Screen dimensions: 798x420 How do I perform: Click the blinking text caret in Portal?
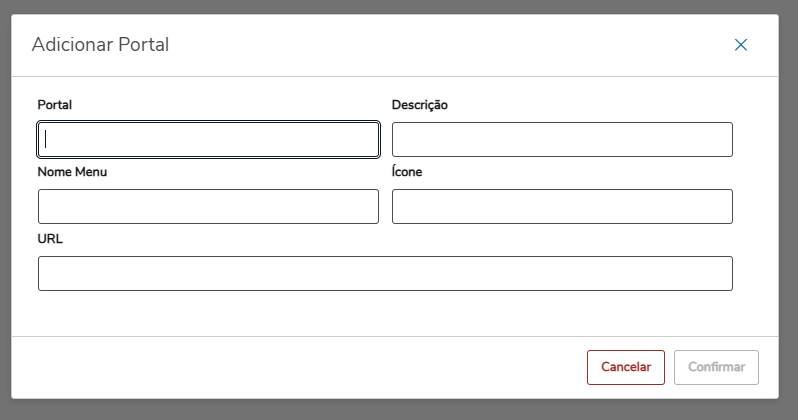coord(46,140)
